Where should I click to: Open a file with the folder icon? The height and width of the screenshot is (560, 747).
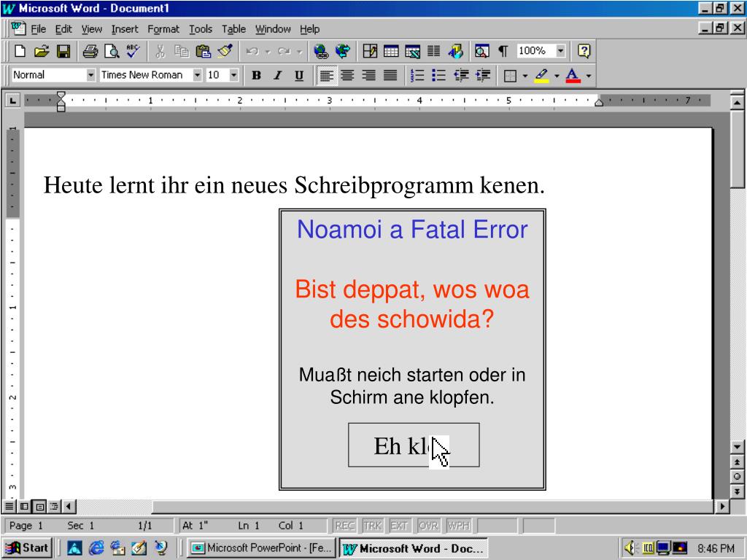(x=42, y=51)
